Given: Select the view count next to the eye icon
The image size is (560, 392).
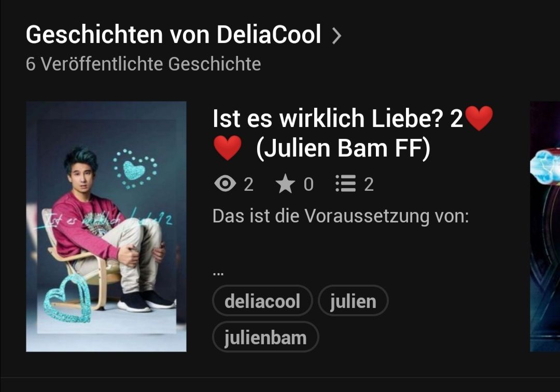Looking at the screenshot, I should (248, 185).
